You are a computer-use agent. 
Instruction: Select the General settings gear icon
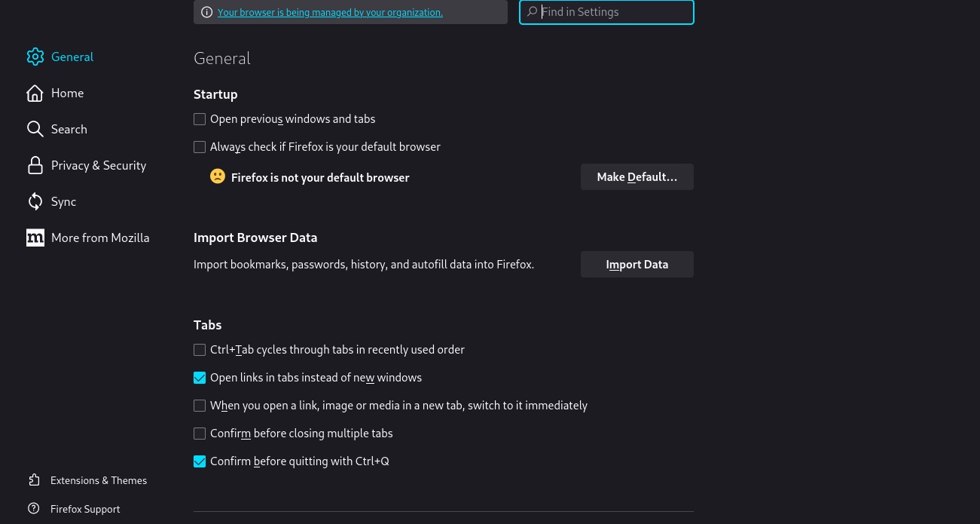click(x=35, y=57)
